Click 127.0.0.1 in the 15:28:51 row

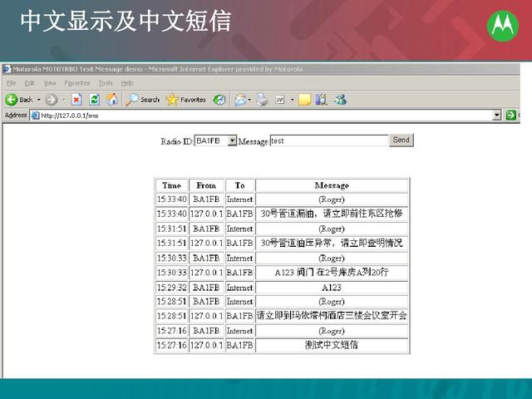(206, 316)
